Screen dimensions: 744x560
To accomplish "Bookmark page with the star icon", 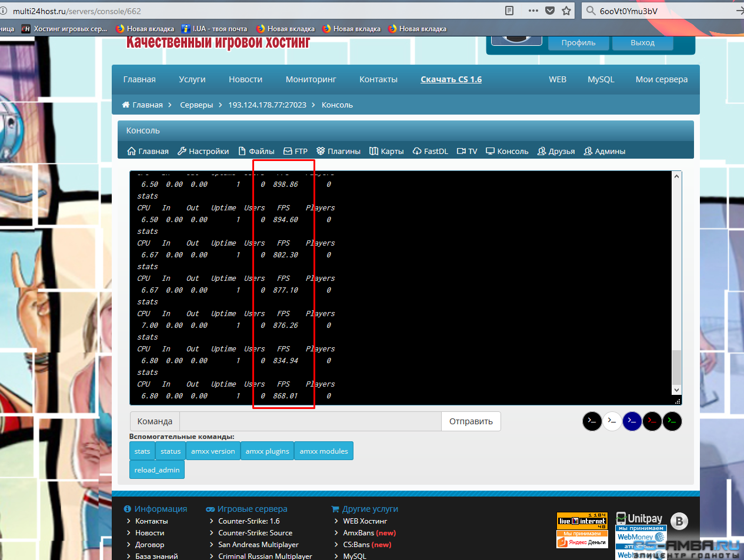I will point(566,11).
